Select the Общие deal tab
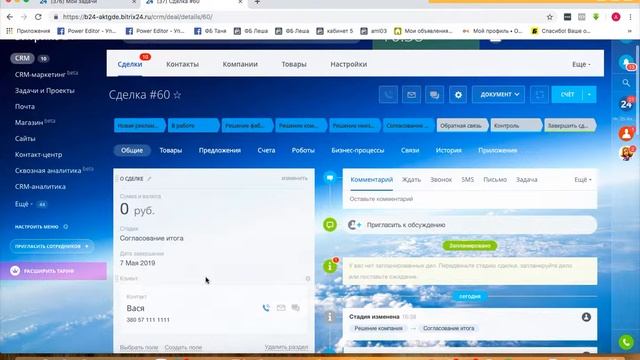The width and height of the screenshot is (640, 360). click(132, 150)
